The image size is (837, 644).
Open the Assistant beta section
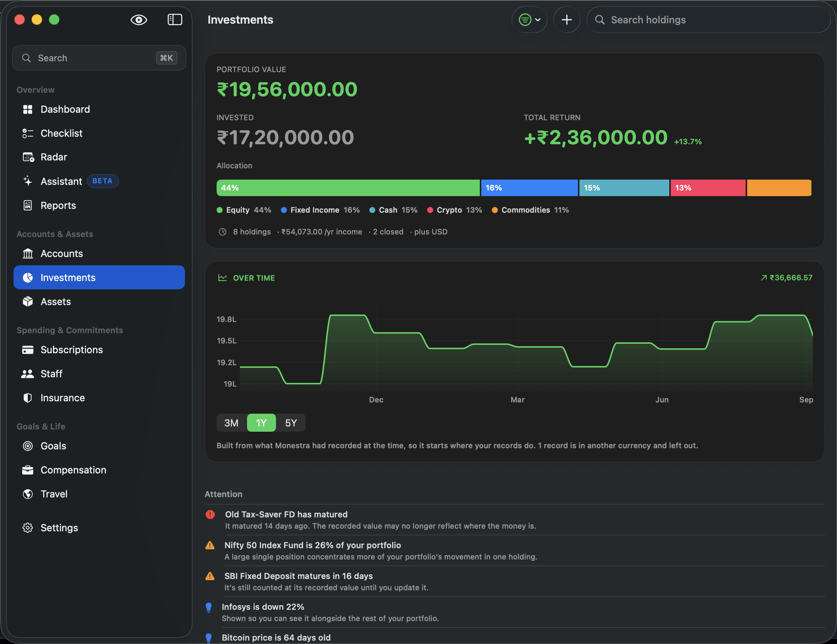click(99, 181)
